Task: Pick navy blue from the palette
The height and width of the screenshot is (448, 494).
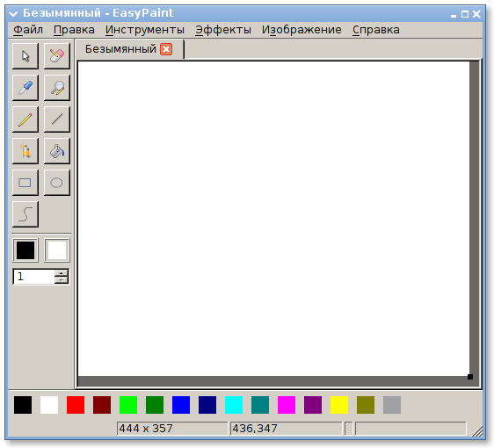Action: tap(207, 405)
